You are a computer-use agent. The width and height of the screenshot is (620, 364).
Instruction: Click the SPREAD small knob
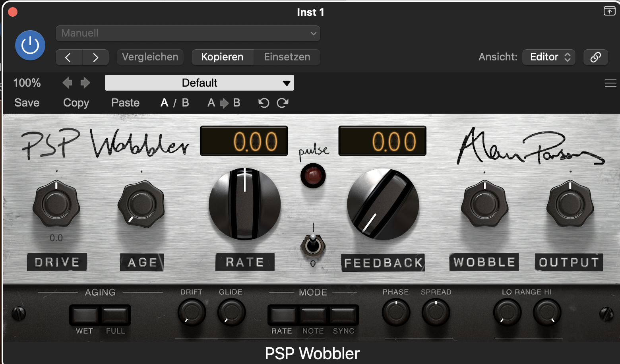click(436, 312)
